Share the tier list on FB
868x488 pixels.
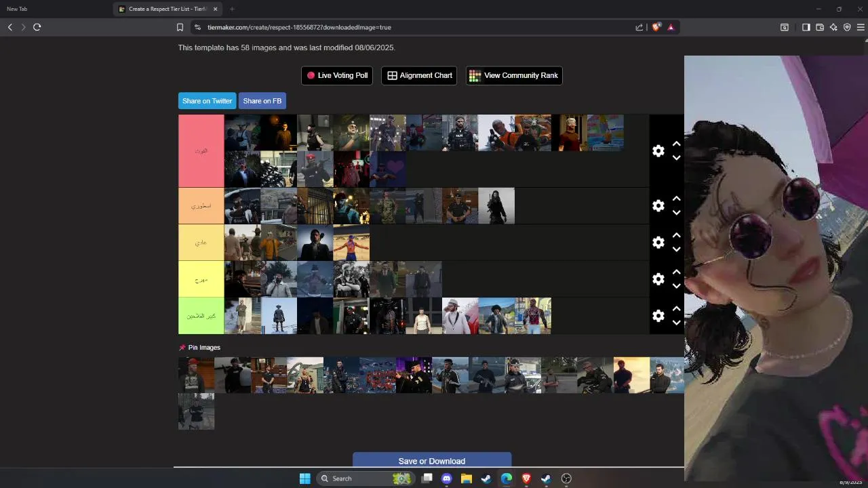(x=262, y=101)
